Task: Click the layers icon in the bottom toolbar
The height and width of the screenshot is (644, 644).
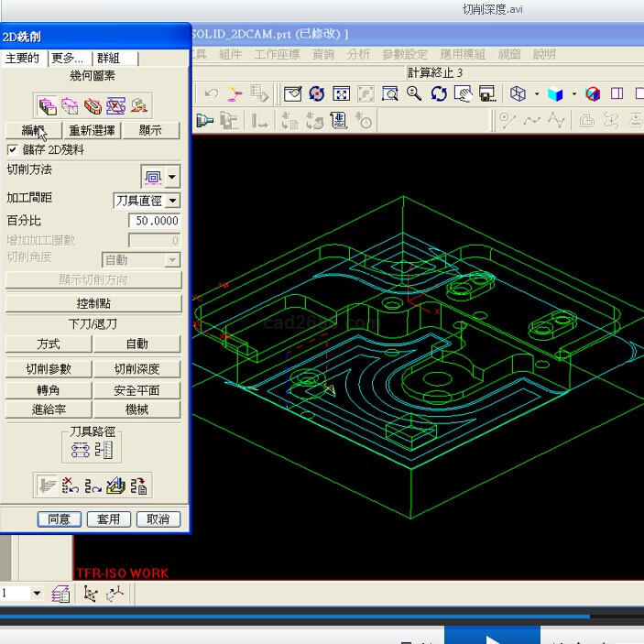Action: click(61, 594)
